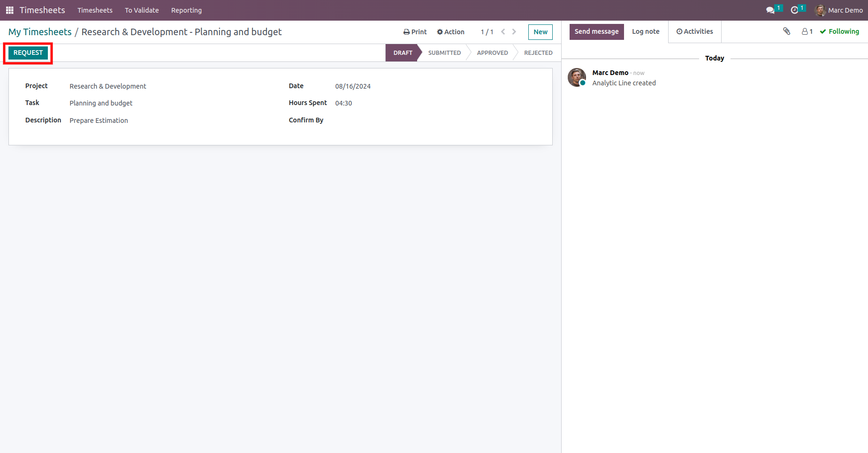The width and height of the screenshot is (868, 453).
Task: Select DRAFT status stage
Action: [403, 53]
